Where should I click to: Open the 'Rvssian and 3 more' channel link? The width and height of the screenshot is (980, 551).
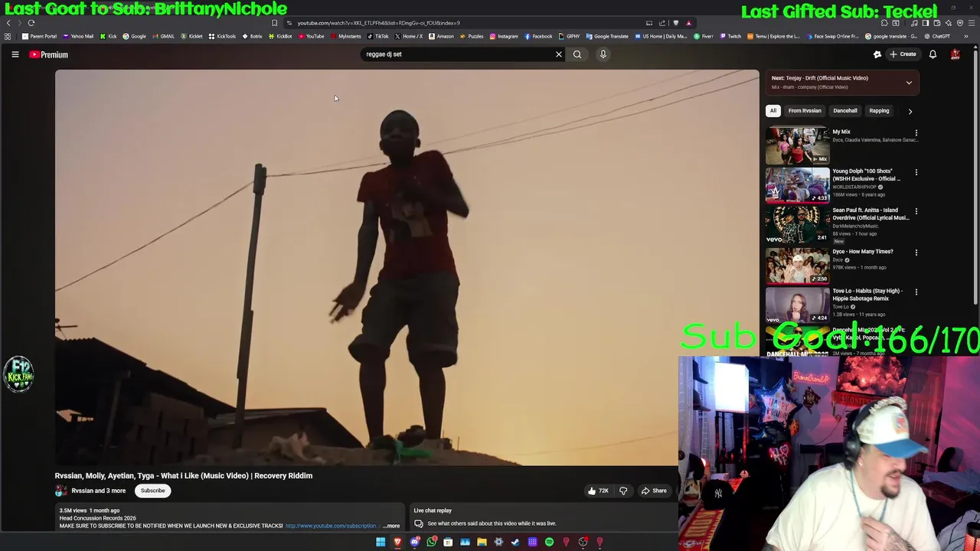(x=98, y=491)
